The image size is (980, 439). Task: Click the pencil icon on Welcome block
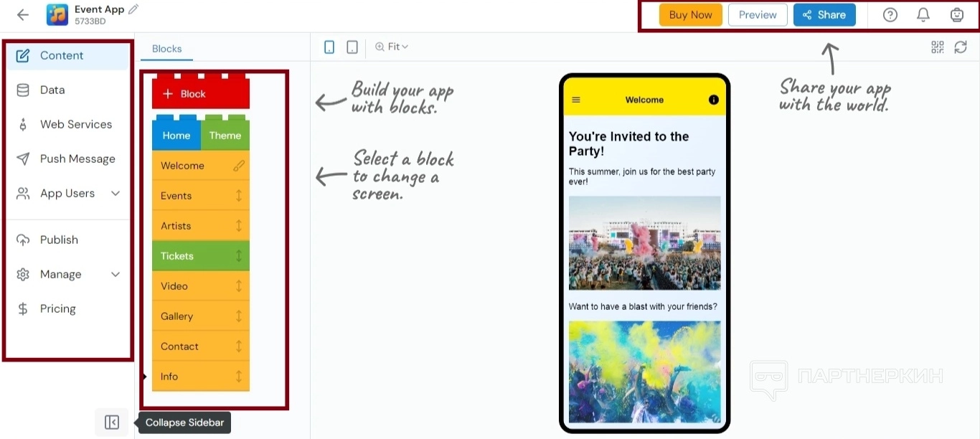[239, 166]
